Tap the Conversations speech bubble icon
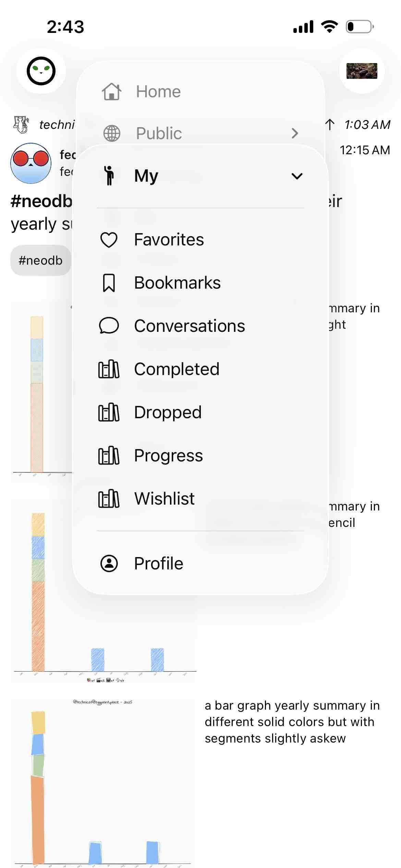The height and width of the screenshot is (868, 401). 109,326
